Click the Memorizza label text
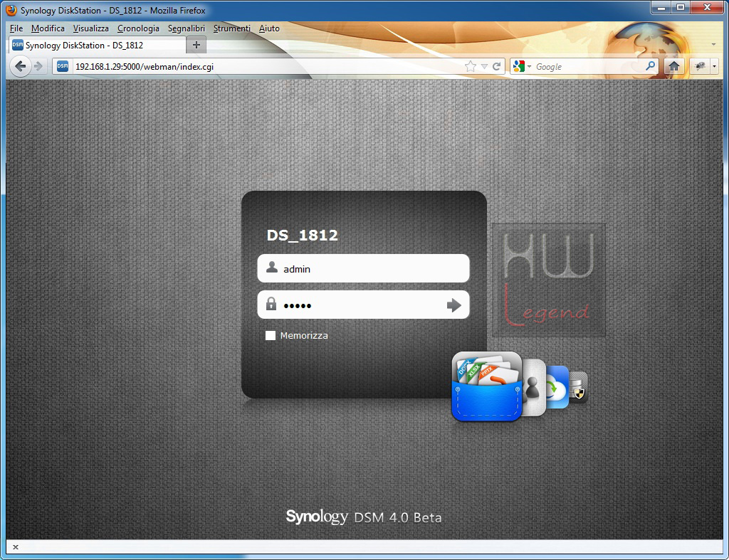Screen dimensions: 729x560 [x=304, y=336]
